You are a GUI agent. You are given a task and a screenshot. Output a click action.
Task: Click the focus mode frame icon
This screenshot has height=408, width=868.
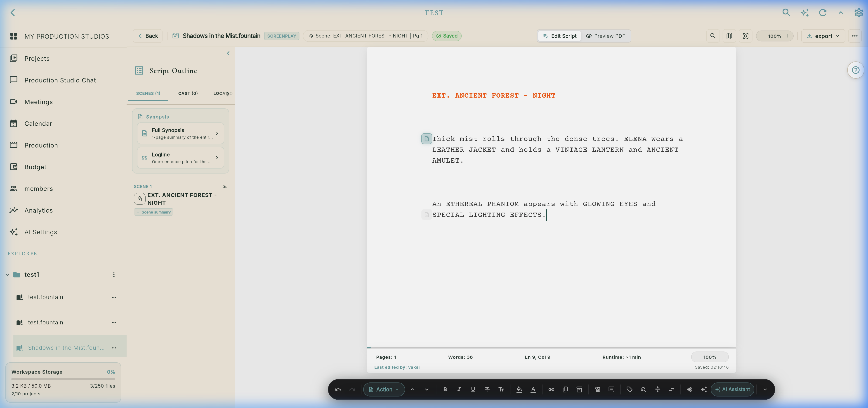click(x=746, y=36)
